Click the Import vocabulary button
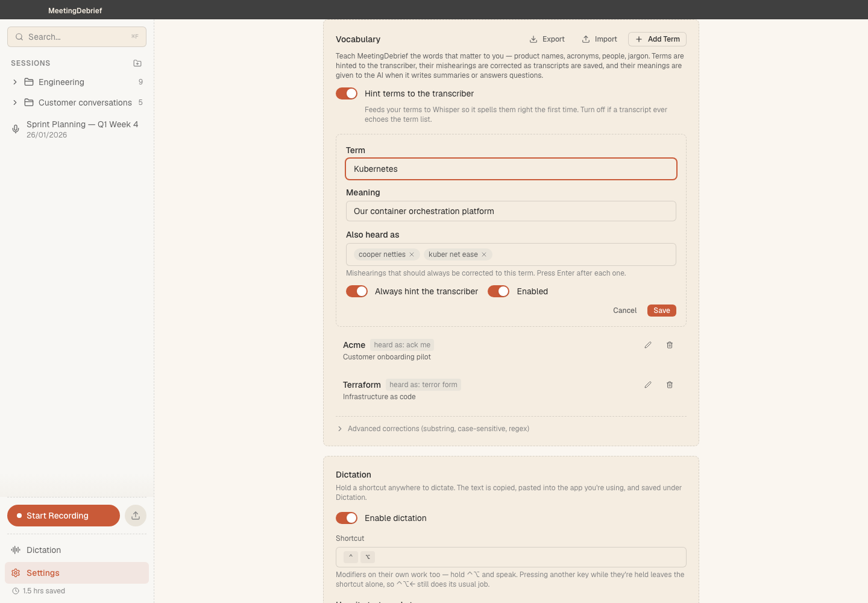The width and height of the screenshot is (868, 603). tap(600, 39)
